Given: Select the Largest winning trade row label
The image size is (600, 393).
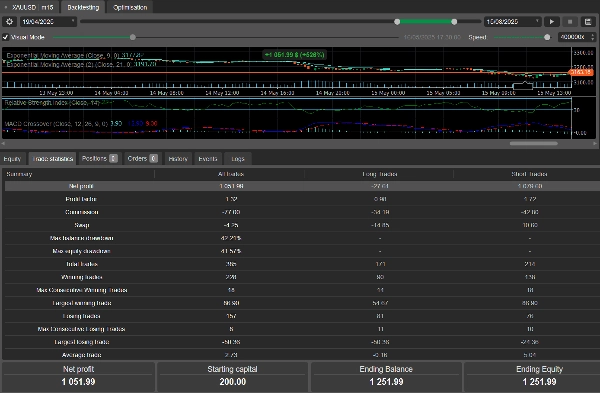Looking at the screenshot, I should click(x=82, y=303).
